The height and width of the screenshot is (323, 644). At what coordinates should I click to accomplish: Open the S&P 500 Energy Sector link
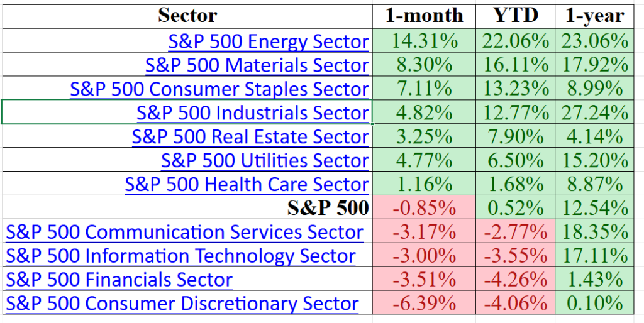269,42
